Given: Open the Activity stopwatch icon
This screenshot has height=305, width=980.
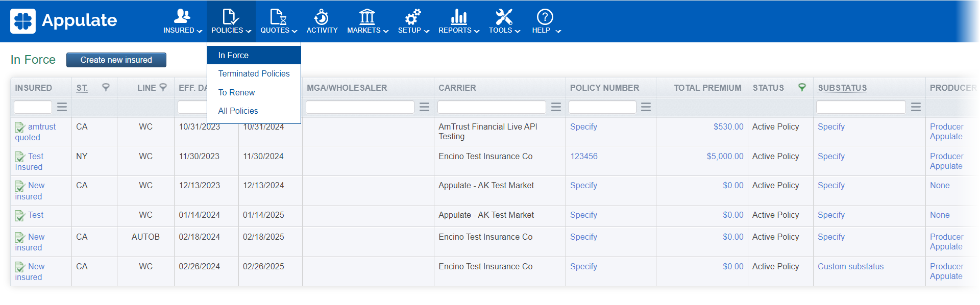Looking at the screenshot, I should pos(322,17).
